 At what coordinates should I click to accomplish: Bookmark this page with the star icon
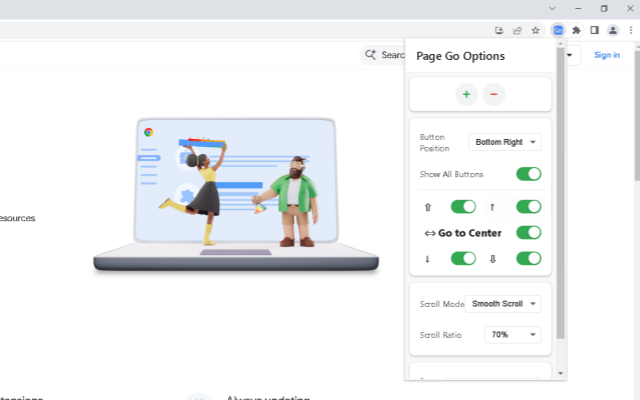point(536,30)
